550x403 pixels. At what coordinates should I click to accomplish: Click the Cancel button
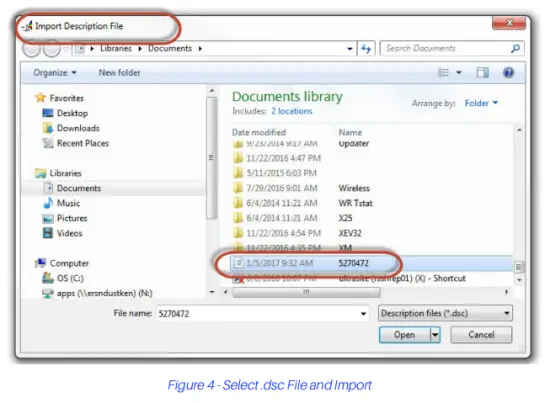point(481,335)
